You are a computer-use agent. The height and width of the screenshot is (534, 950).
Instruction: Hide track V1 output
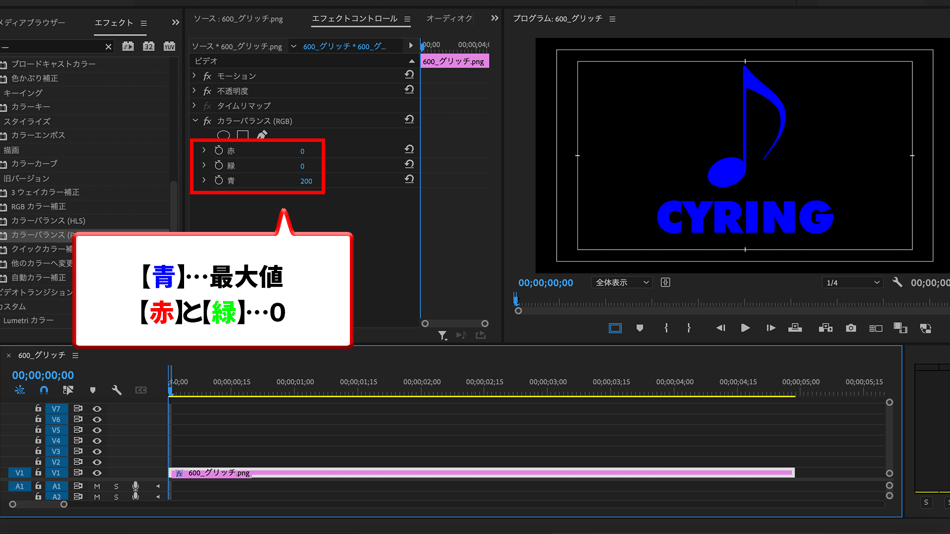point(97,473)
